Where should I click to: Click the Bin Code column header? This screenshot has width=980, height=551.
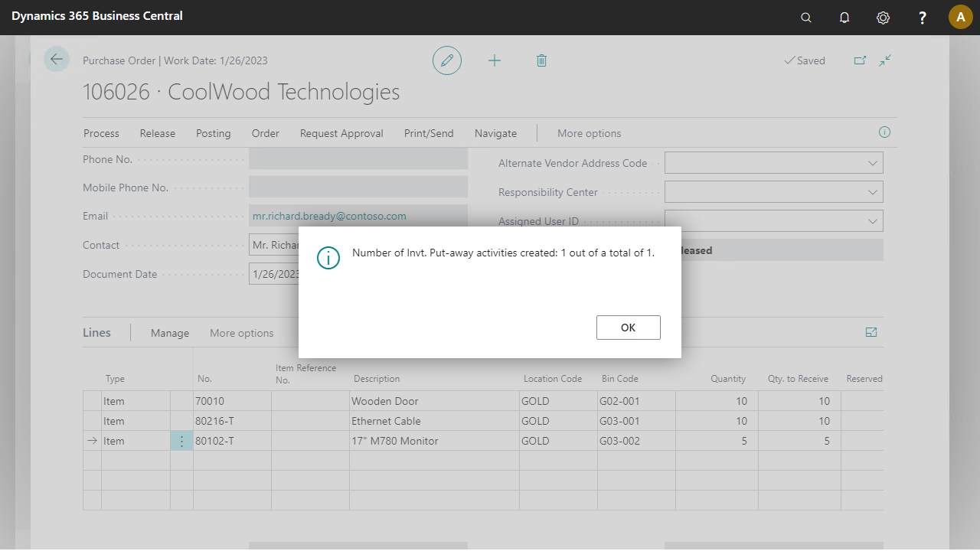tap(619, 379)
